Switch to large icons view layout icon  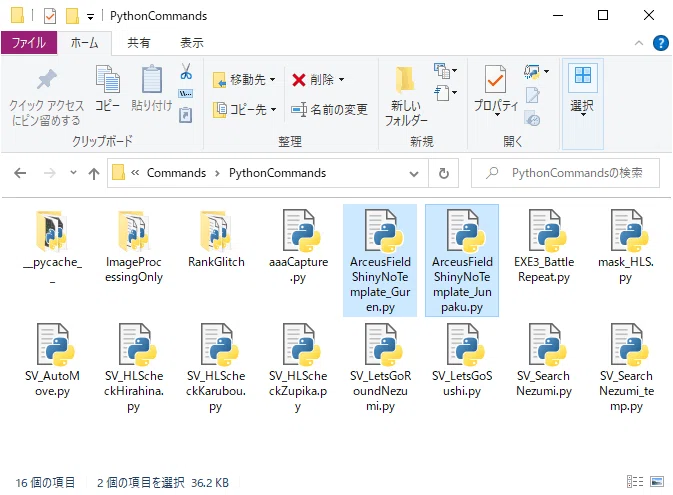coord(657,481)
